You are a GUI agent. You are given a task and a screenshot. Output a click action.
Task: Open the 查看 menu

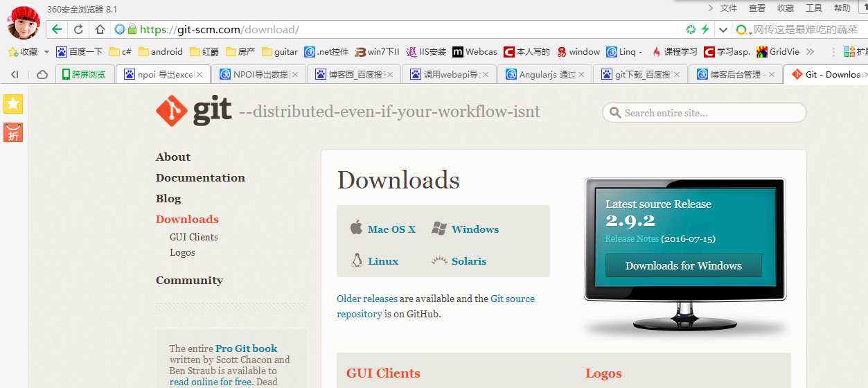pyautogui.click(x=757, y=8)
